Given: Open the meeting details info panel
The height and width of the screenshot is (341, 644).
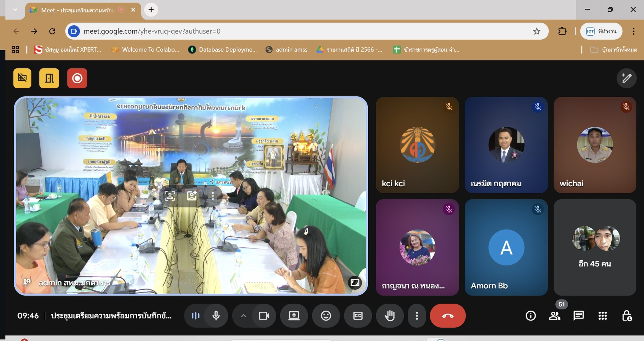Looking at the screenshot, I should click(530, 316).
